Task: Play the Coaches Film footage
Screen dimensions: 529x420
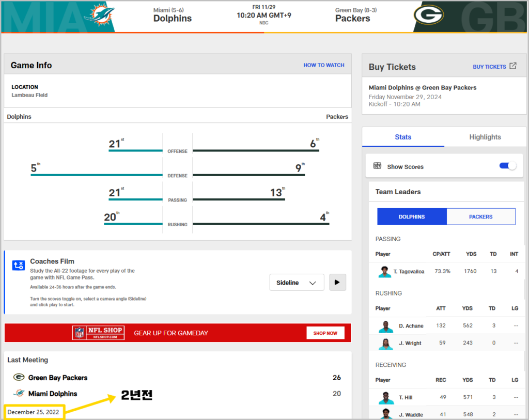Action: click(337, 283)
